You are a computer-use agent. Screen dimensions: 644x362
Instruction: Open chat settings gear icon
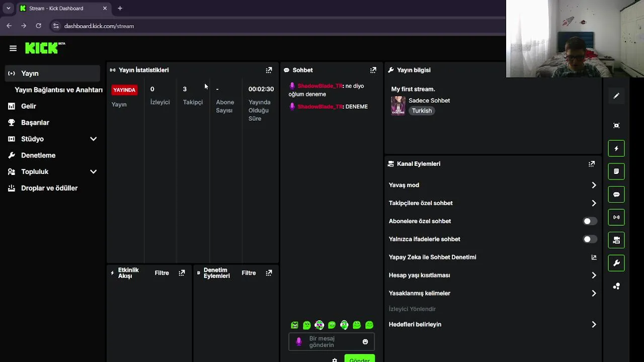[x=335, y=360]
